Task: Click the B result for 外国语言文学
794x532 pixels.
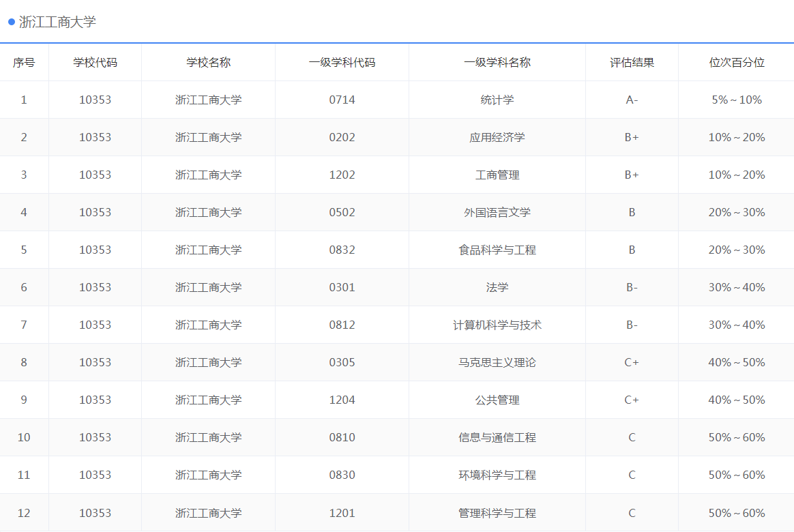Action: click(632, 212)
